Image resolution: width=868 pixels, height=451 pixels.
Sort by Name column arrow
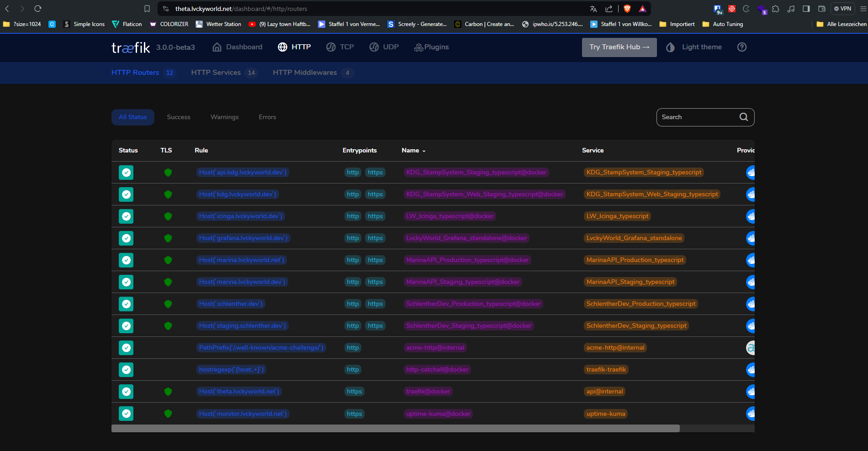pos(424,151)
